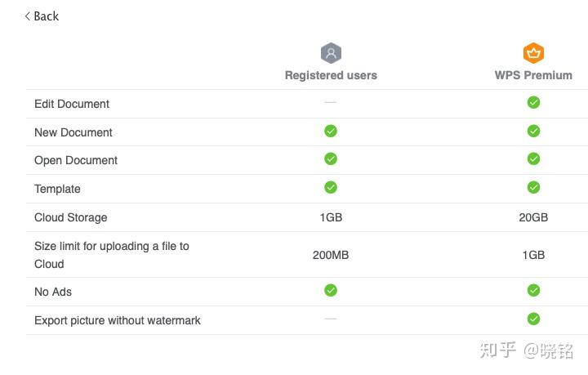588x375 pixels.
Task: Select the Registered users column heading
Action: (331, 75)
